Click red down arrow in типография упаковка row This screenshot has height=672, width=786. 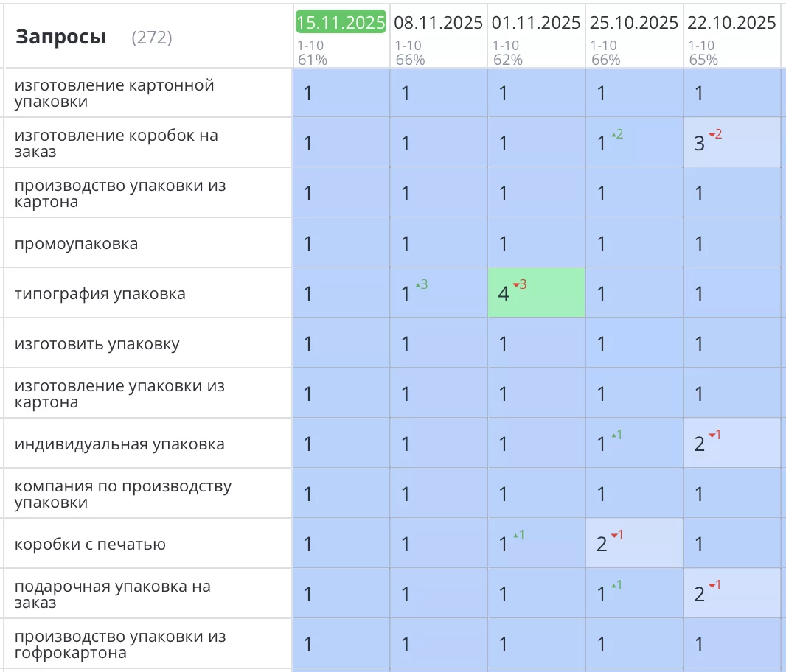coord(515,285)
